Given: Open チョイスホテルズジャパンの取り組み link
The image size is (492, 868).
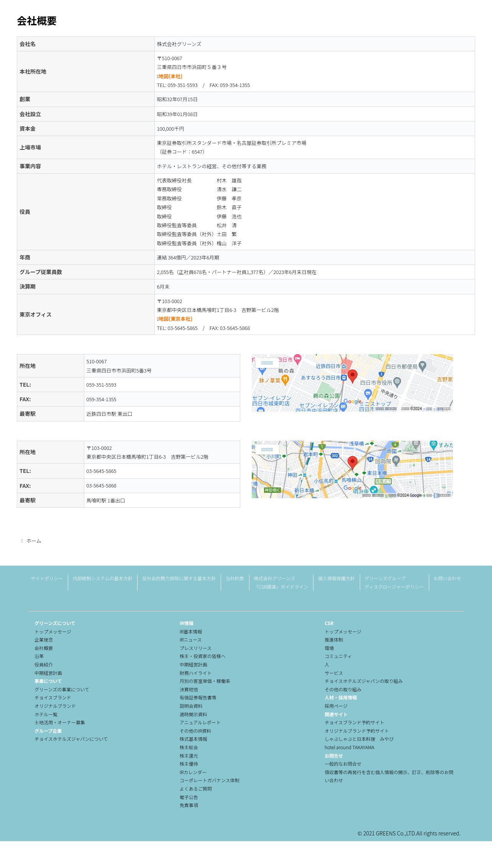Looking at the screenshot, I should click(364, 681).
